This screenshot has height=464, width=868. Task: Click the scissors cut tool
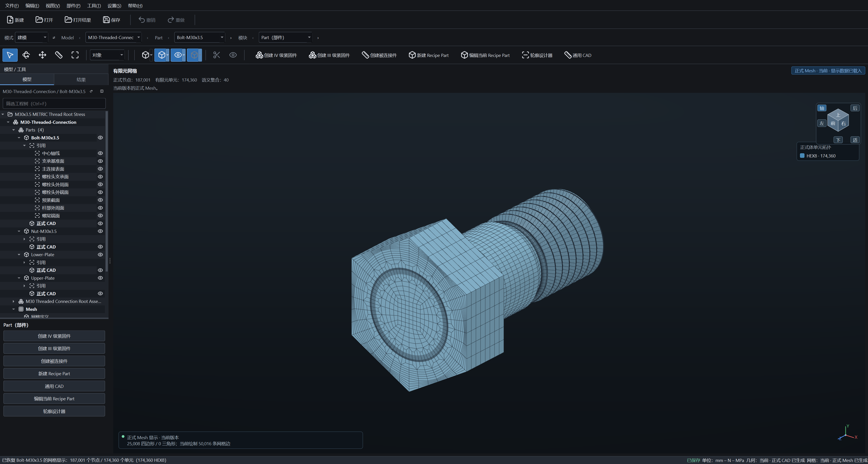216,55
